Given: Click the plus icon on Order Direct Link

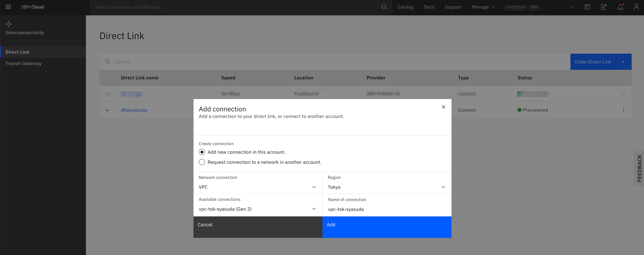Looking at the screenshot, I should tap(623, 62).
